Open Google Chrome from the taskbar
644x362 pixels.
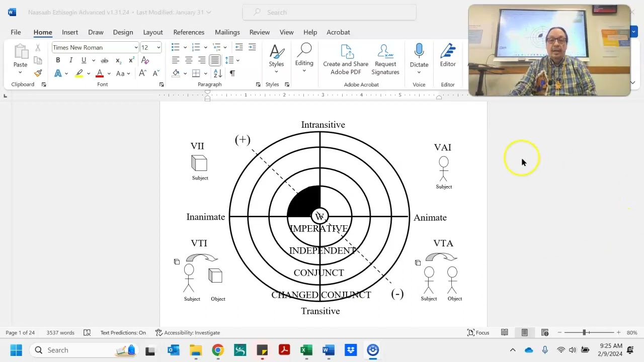pos(217,350)
